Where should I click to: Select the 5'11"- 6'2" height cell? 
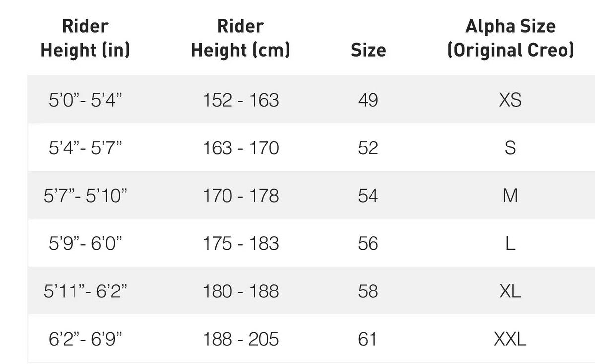point(85,291)
